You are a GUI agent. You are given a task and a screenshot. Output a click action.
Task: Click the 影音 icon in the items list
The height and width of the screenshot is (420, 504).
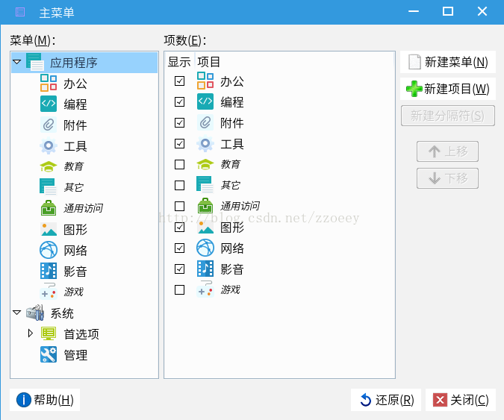coord(205,269)
